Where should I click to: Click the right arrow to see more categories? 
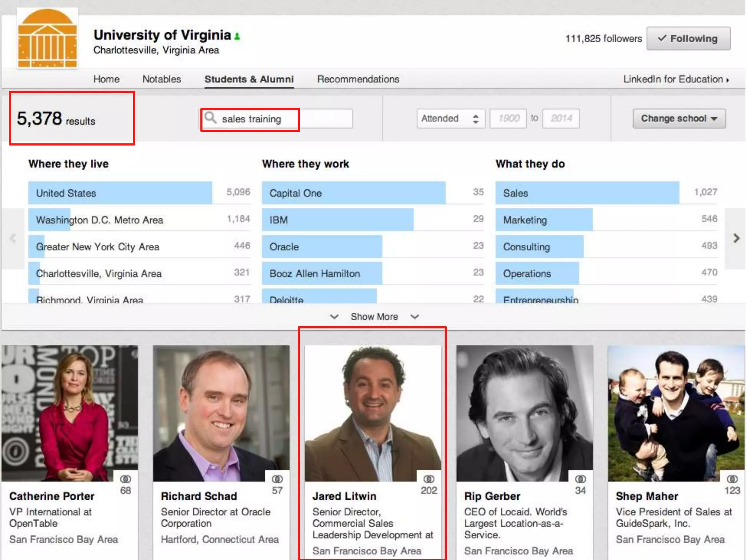pos(736,239)
